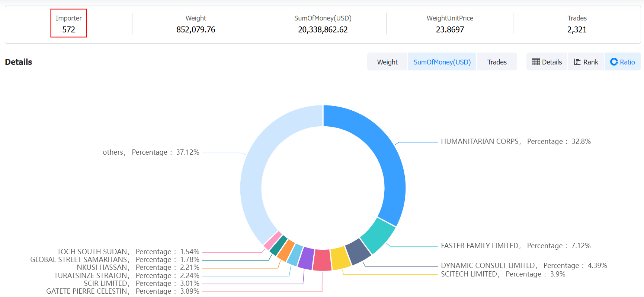644x297 pixels.
Task: Click the others 37.12% label
Action: (x=151, y=152)
